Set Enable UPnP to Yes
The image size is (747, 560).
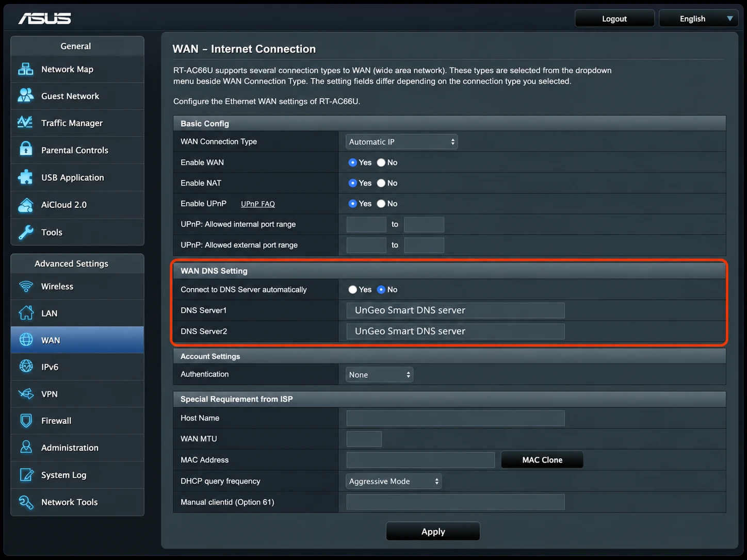(x=353, y=204)
